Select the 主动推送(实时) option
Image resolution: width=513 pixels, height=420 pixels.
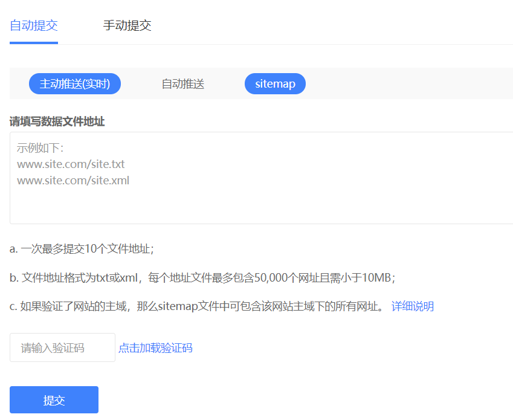pyautogui.click(x=75, y=84)
